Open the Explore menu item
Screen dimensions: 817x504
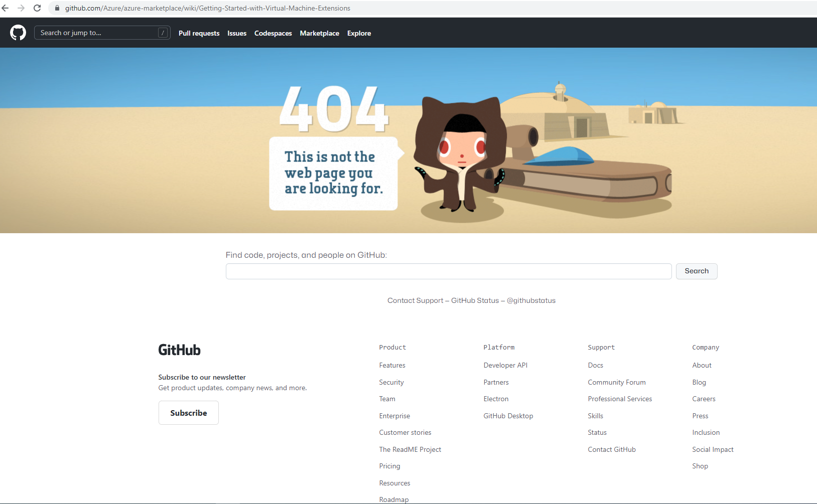359,33
